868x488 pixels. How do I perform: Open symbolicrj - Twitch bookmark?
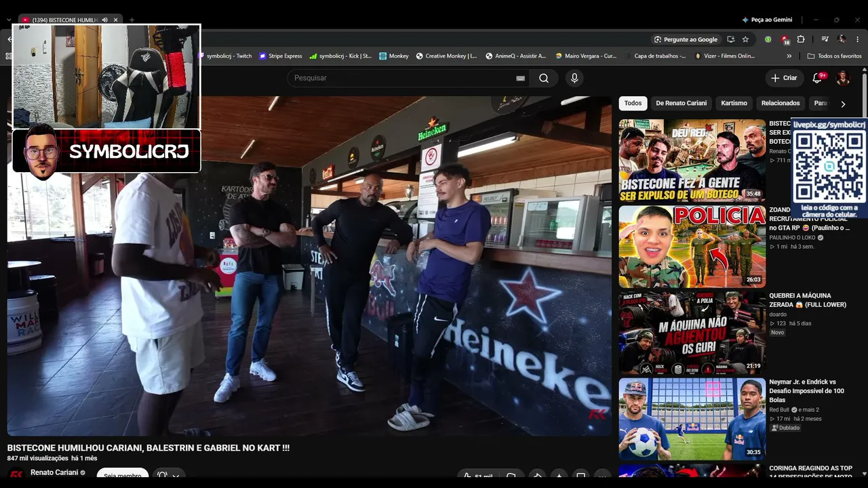click(224, 56)
